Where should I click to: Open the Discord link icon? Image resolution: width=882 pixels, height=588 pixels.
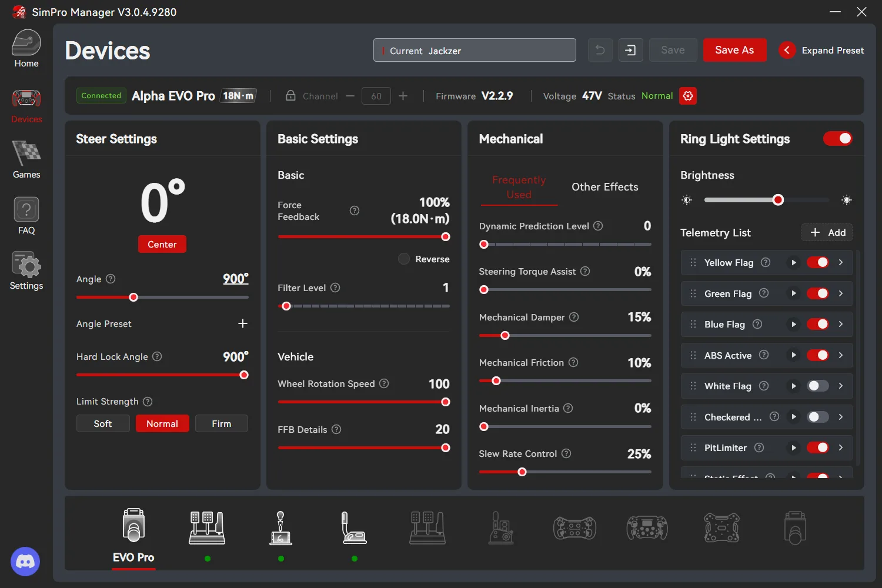point(25,562)
